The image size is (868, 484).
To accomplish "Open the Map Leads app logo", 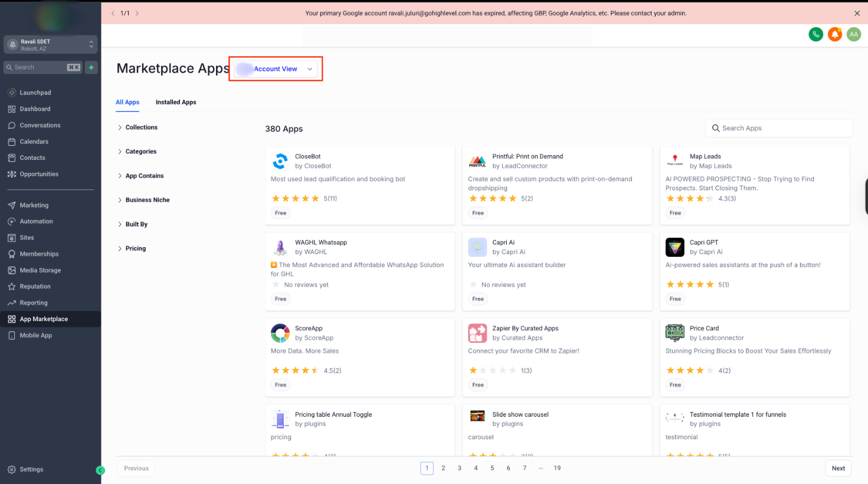I will tap(674, 161).
